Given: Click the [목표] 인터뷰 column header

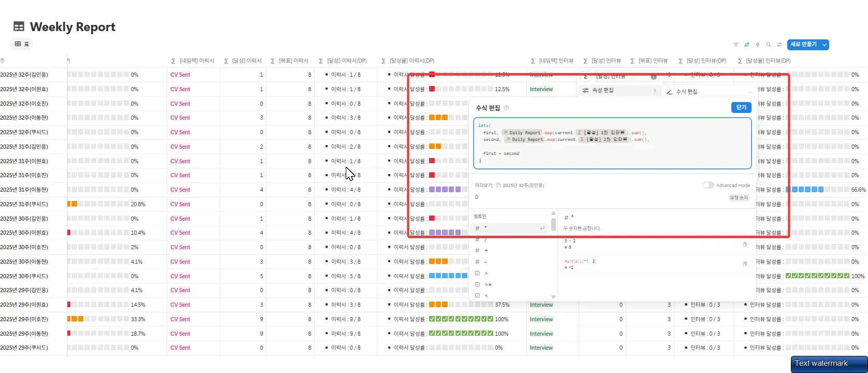Looking at the screenshot, I should 650,61.
